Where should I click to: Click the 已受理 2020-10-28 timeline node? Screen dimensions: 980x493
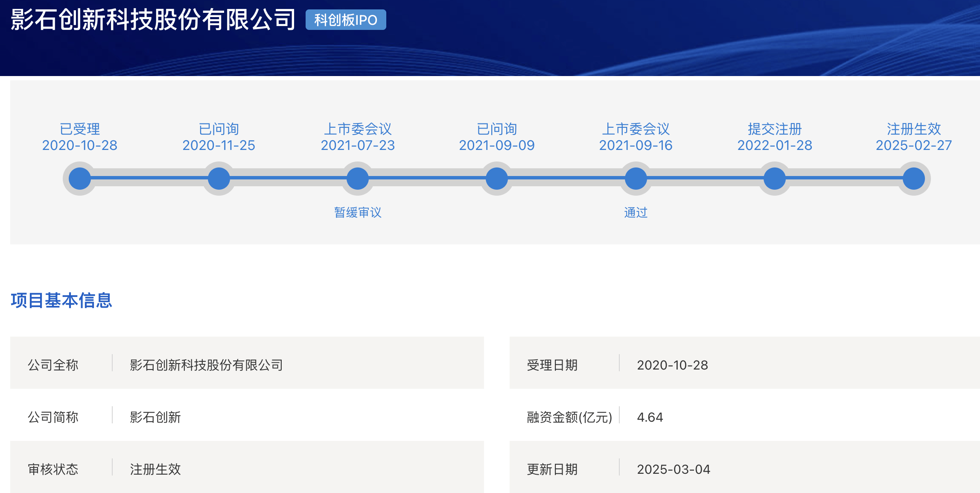pos(80,179)
